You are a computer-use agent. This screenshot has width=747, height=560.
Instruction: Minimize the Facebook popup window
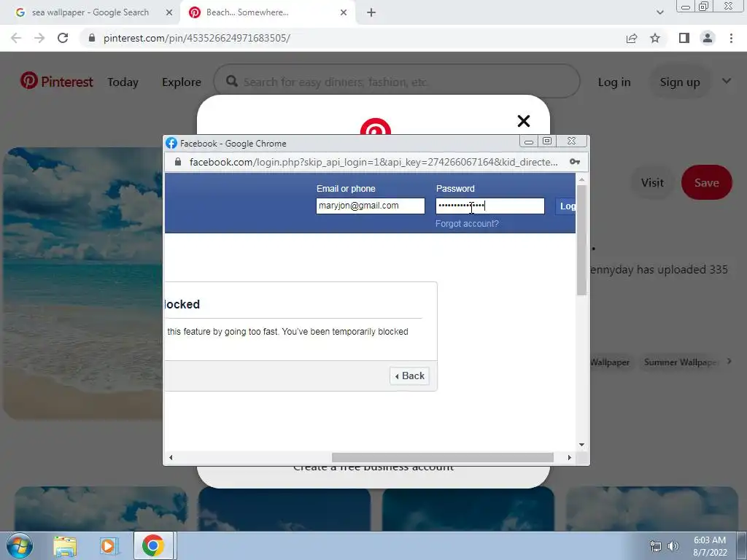coord(529,141)
